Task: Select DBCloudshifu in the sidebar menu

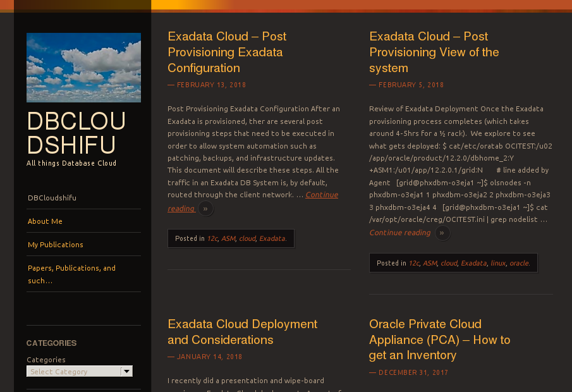Action: 52,198
